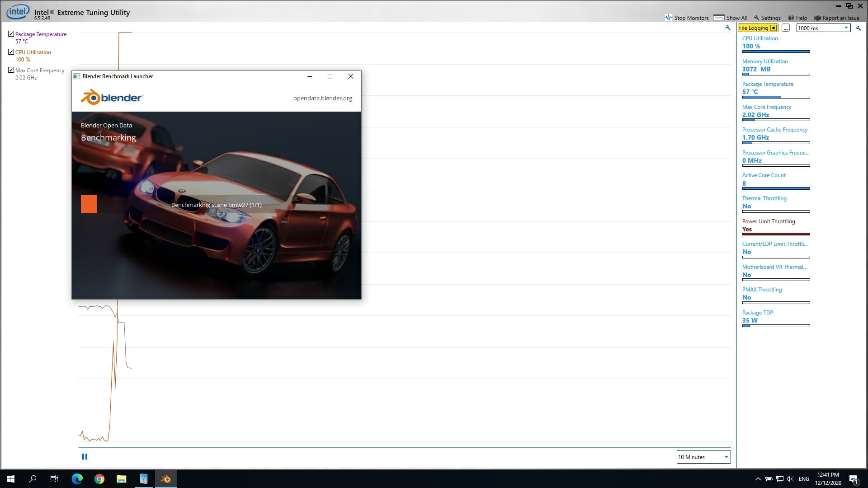Image resolution: width=868 pixels, height=488 pixels.
Task: Click opendata.blender.org link
Action: pos(322,98)
